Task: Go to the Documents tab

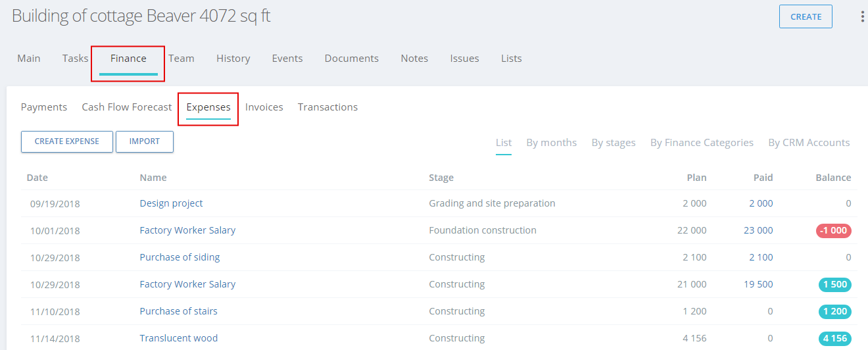Action: [352, 59]
